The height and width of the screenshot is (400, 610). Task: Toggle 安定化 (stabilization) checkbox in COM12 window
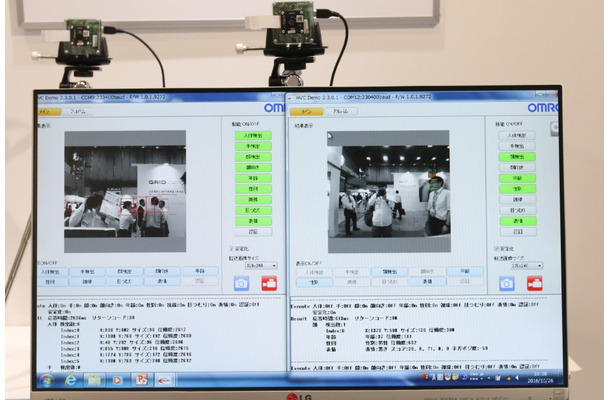[x=496, y=249]
